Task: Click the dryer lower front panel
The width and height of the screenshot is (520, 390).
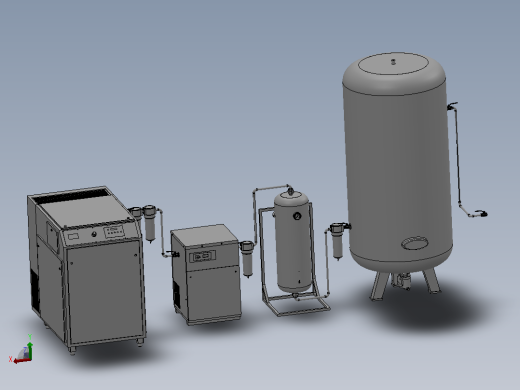Action: pos(213,293)
